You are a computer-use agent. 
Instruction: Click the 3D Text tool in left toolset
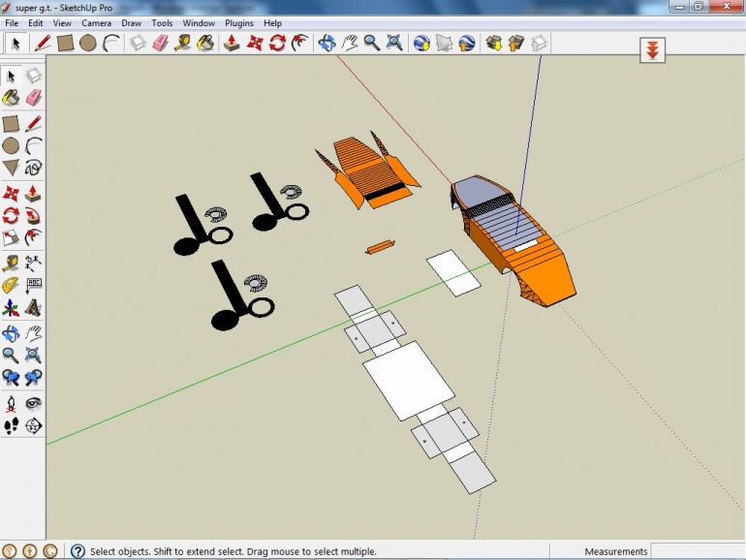point(33,307)
